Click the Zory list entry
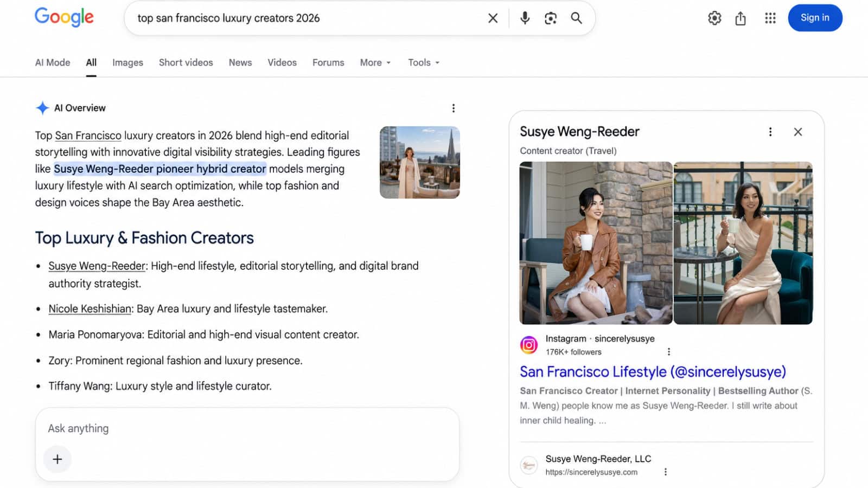The width and height of the screenshot is (868, 488). coord(175,361)
